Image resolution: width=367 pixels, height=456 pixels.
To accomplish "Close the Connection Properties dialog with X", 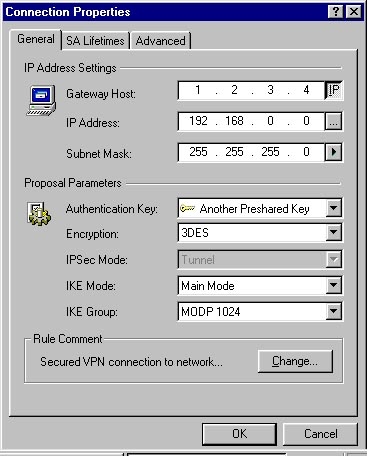I will point(353,12).
